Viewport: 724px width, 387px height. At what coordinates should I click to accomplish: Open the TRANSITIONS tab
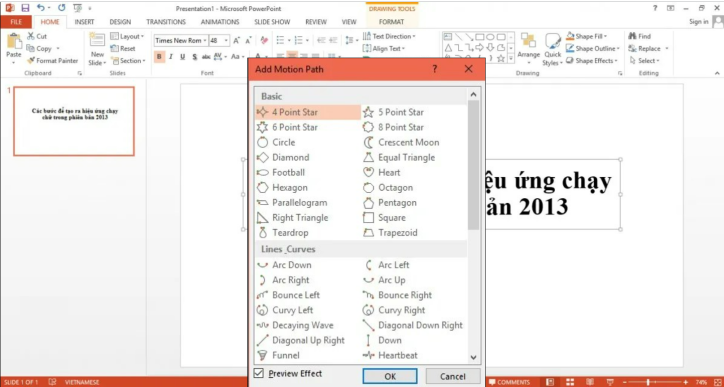click(x=166, y=22)
